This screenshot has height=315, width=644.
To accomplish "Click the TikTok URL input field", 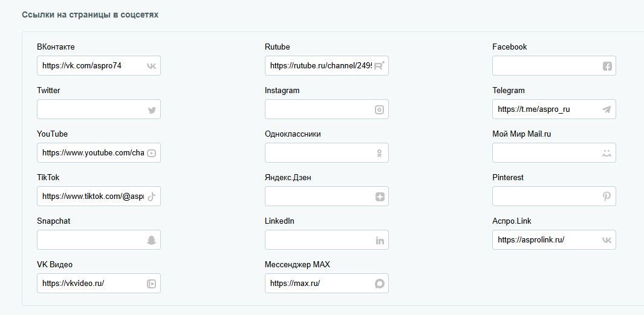I will click(x=91, y=196).
